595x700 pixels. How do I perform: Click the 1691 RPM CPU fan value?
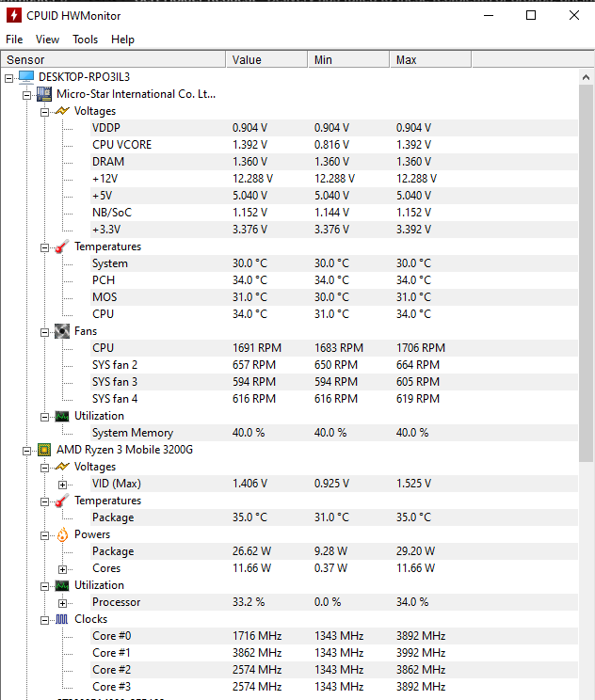point(257,348)
